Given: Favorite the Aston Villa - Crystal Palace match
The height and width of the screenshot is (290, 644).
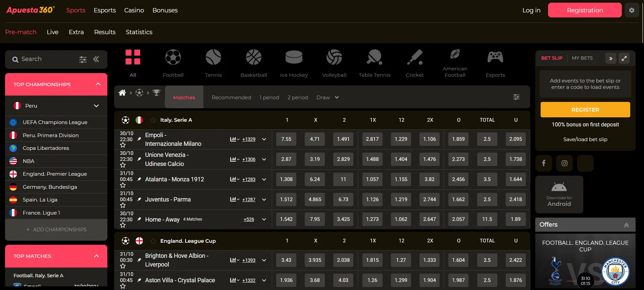Looking at the screenshot, I should (x=123, y=286).
